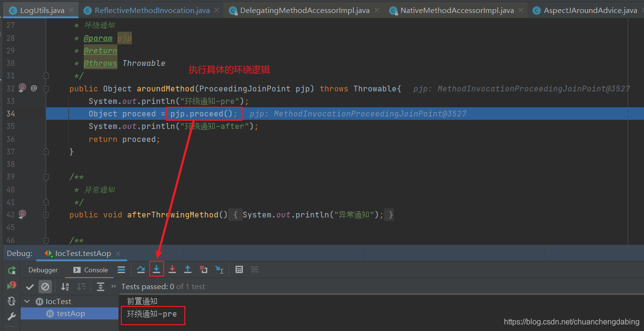Screen dimensions: 644x331
Task: Click the Trace Current Stream Chain icon
Action: point(255,270)
